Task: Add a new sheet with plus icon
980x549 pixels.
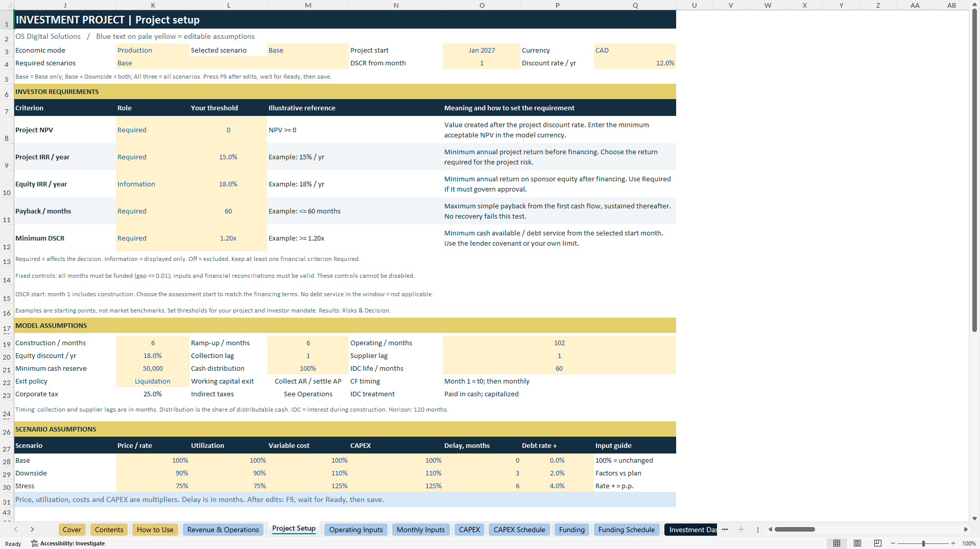Action: tap(741, 530)
